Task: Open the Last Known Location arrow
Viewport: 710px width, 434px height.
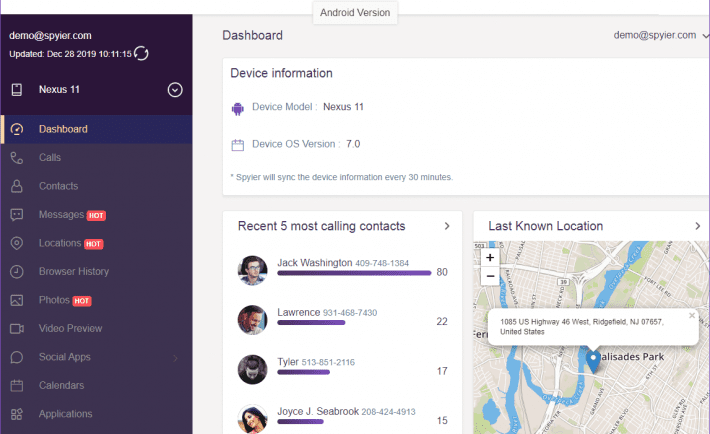Action: coord(697,226)
